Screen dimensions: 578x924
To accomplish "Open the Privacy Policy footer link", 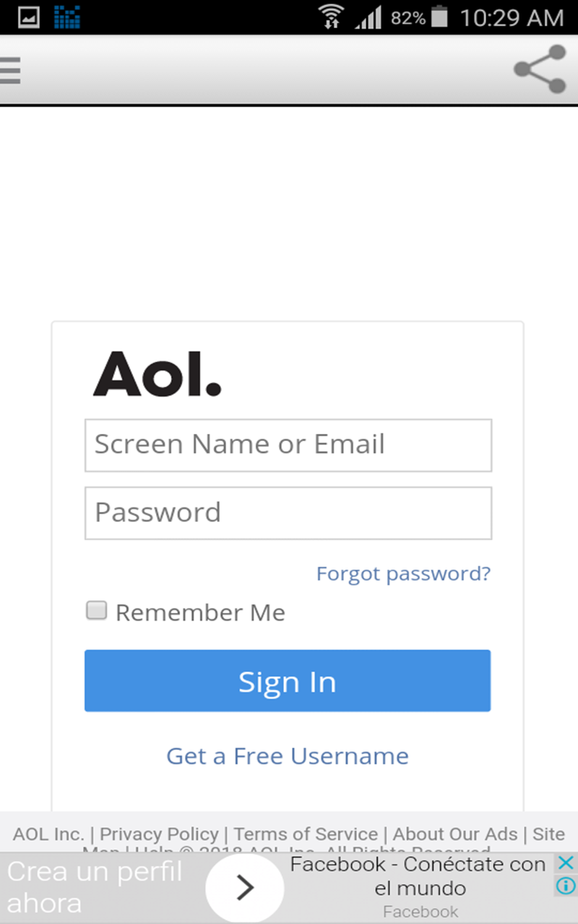I will [x=159, y=834].
